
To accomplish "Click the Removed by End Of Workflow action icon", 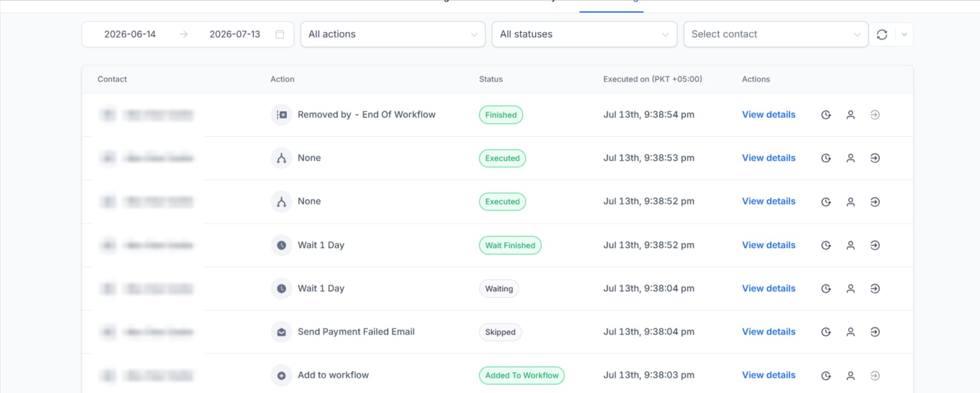I will (x=281, y=114).
